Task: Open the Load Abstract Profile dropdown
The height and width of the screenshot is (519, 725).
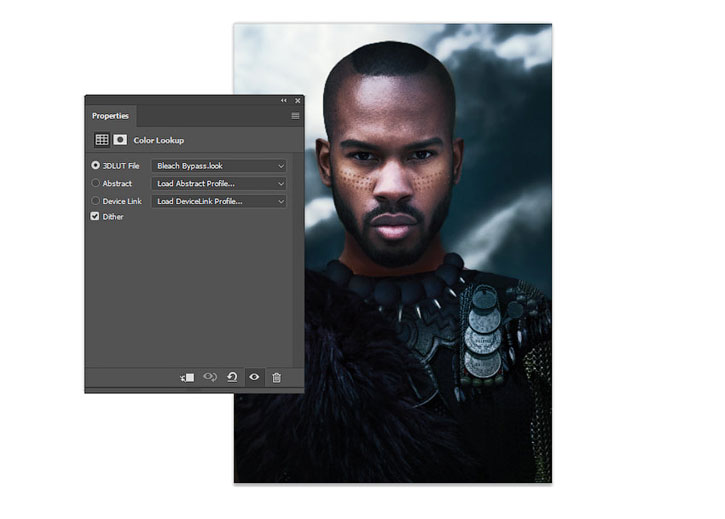Action: tap(219, 184)
